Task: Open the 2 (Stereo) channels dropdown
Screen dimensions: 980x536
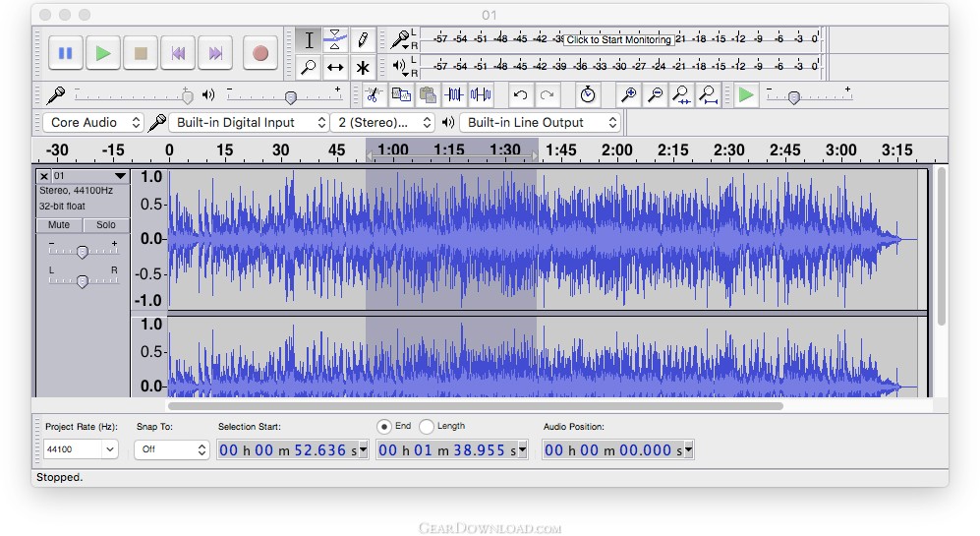Action: click(382, 123)
